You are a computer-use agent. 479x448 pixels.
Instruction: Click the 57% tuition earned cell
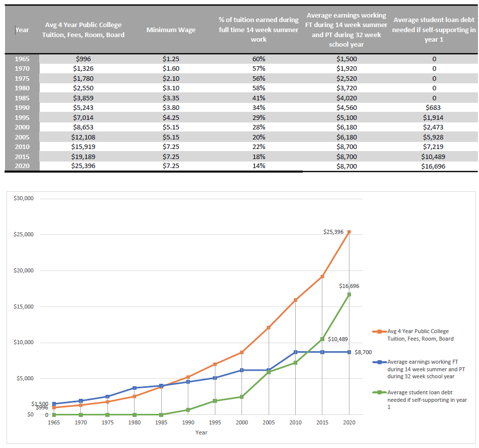point(259,69)
